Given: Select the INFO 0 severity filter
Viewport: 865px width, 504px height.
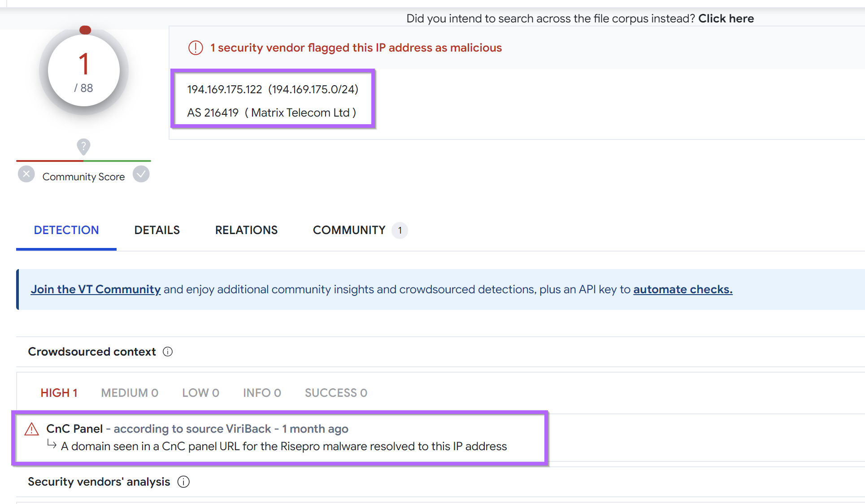Looking at the screenshot, I should coord(262,393).
